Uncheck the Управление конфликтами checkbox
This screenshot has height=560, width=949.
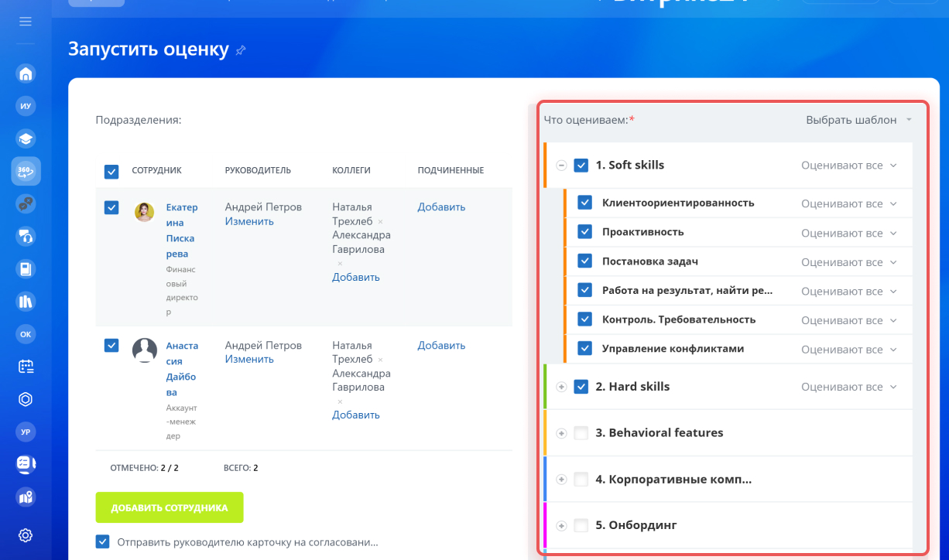[x=585, y=349]
